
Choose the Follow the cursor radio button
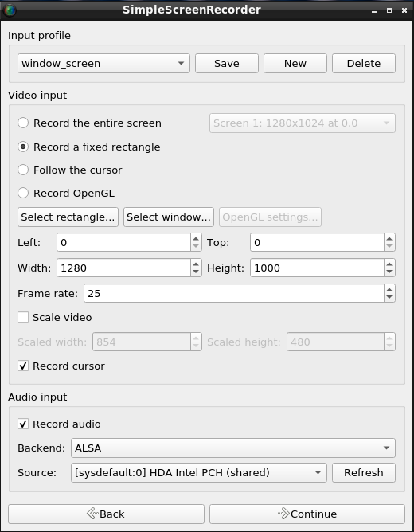tap(70, 170)
